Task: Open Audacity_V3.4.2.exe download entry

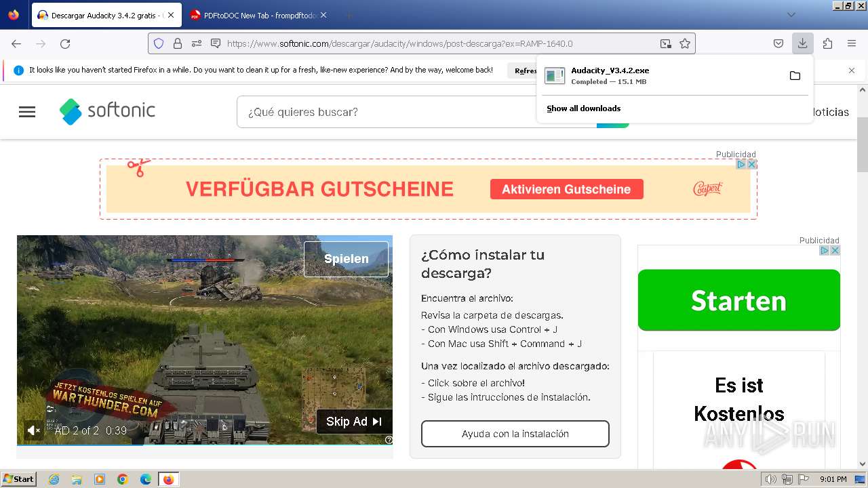Action: (x=663, y=75)
